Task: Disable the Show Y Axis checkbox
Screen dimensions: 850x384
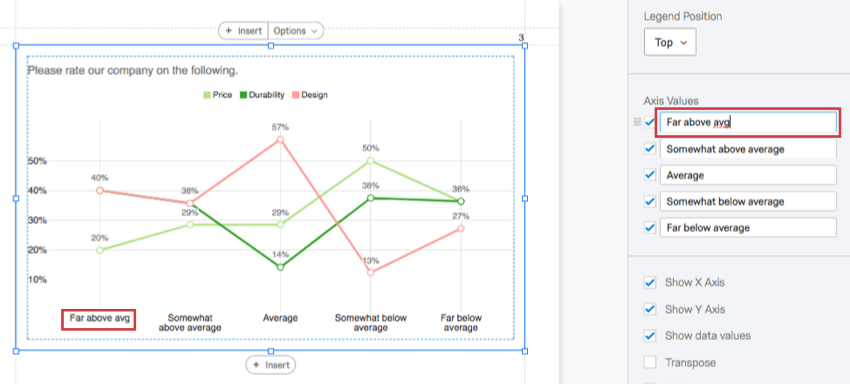Action: (x=650, y=309)
